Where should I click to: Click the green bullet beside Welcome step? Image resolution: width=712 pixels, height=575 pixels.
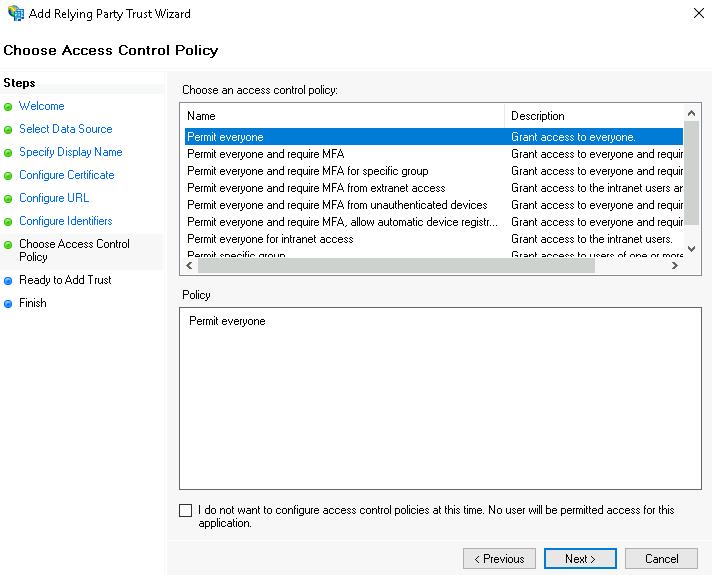9,107
